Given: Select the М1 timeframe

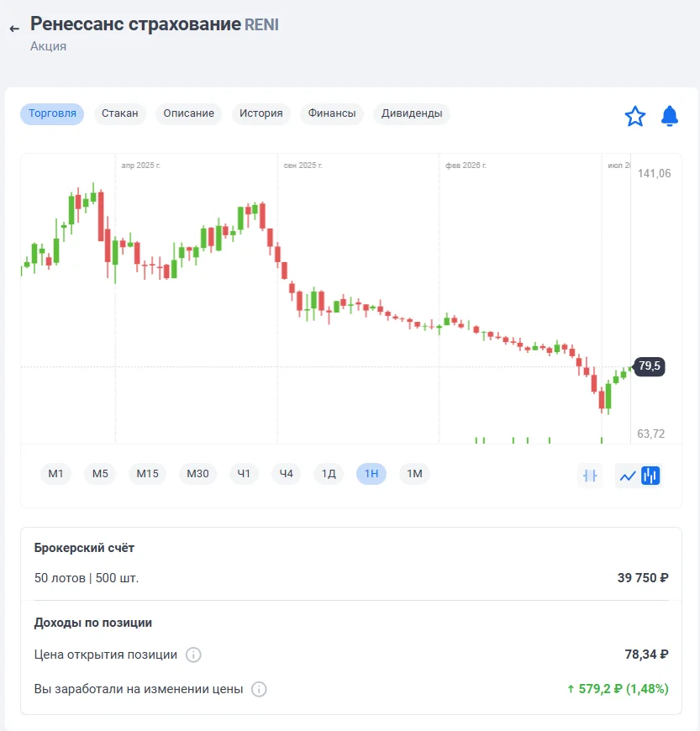Looking at the screenshot, I should [x=55, y=474].
